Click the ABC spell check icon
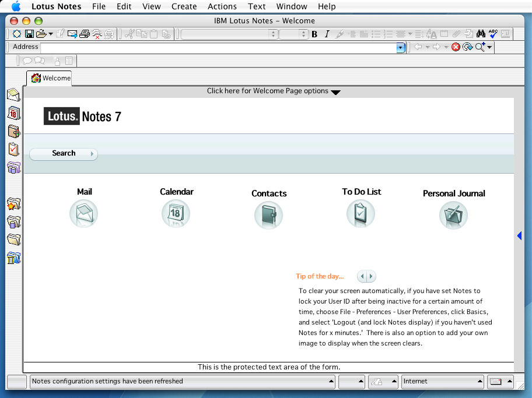 click(x=493, y=34)
